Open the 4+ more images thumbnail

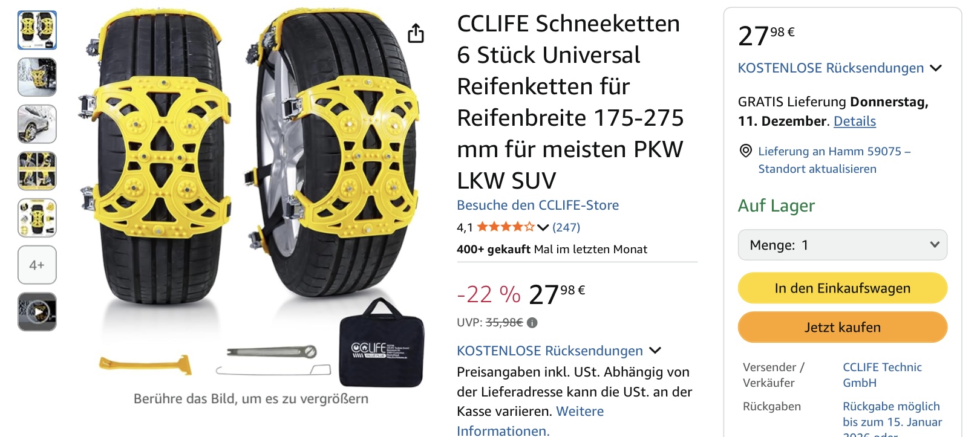(37, 265)
